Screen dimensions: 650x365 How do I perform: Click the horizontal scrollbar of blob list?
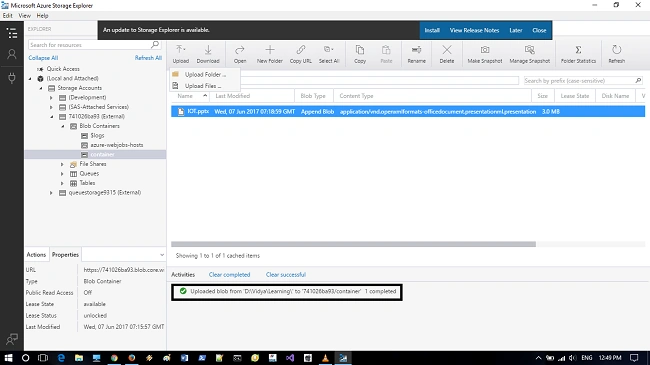point(353,244)
